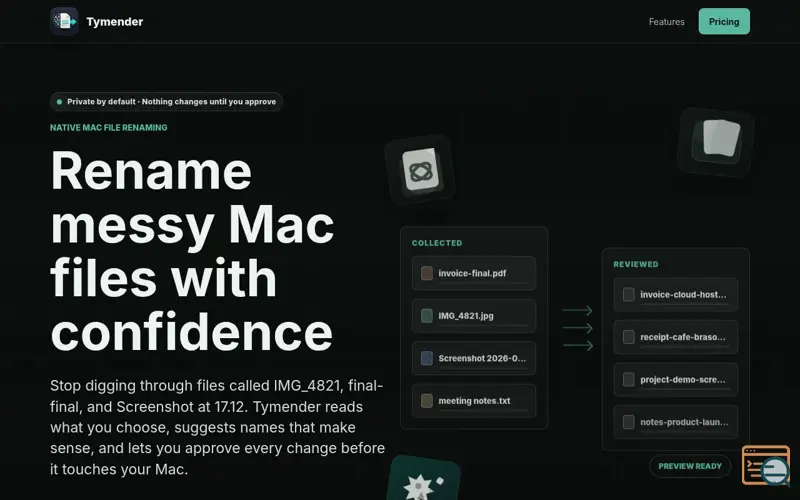Click the green star badge icon
The height and width of the screenshot is (500, 800).
click(423, 480)
